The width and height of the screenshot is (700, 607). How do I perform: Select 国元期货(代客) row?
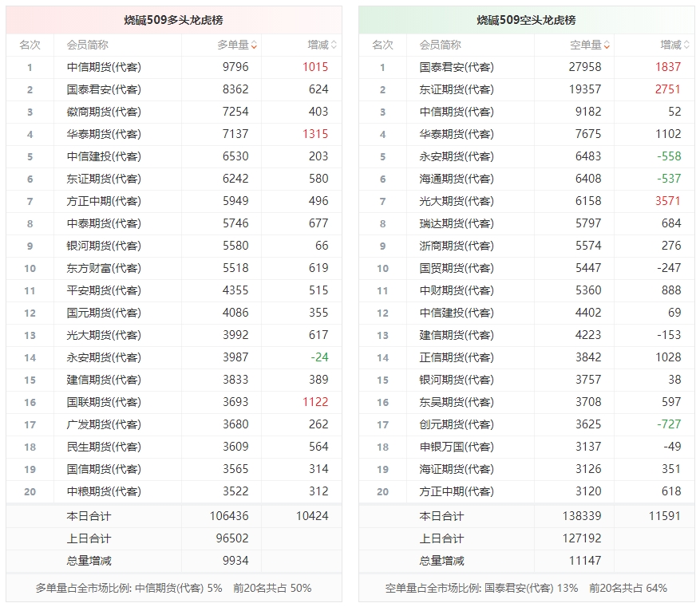coord(174,313)
